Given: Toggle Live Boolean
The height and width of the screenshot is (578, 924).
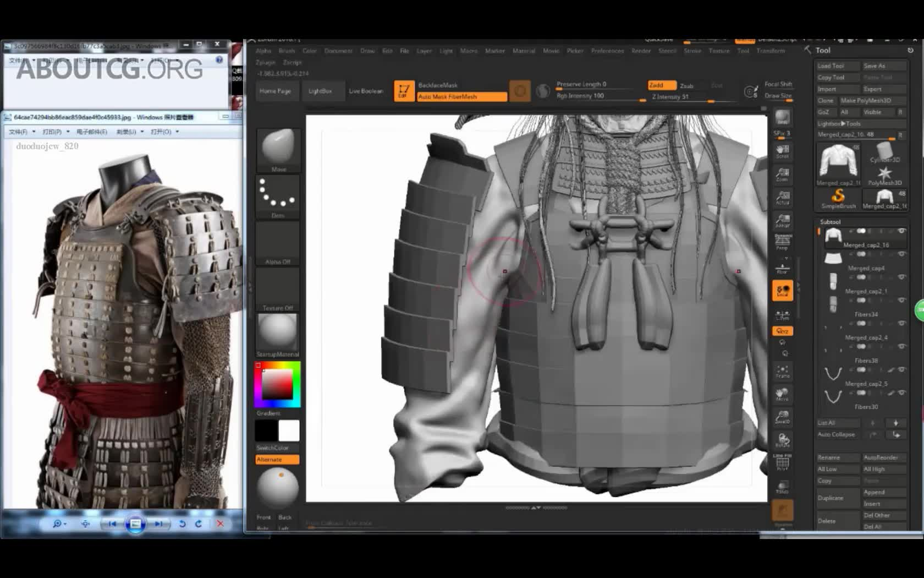Looking at the screenshot, I should [366, 91].
